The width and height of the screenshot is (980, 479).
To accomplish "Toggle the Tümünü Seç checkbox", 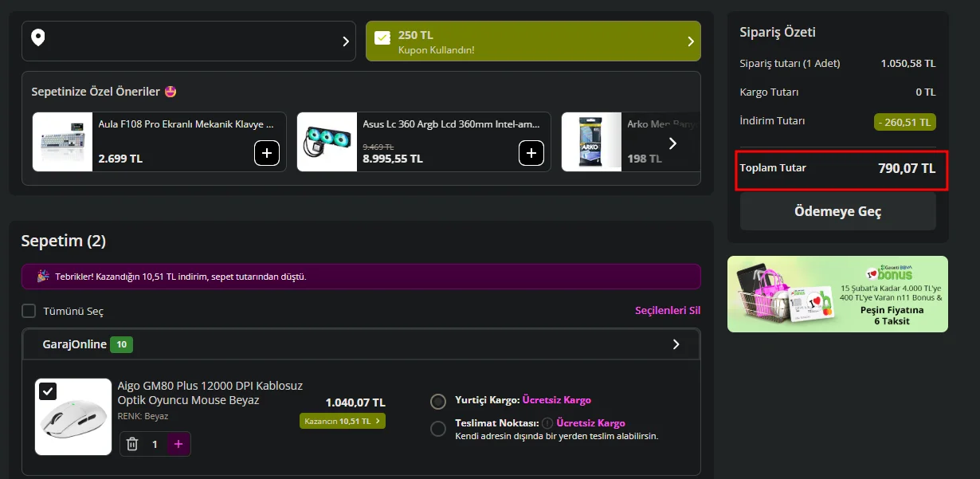I will coord(29,311).
